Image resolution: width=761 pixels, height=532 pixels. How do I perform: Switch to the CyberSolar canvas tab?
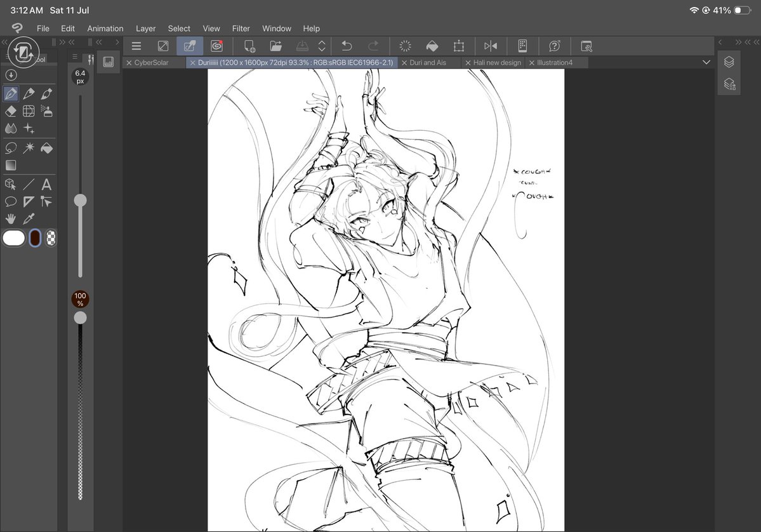click(152, 63)
